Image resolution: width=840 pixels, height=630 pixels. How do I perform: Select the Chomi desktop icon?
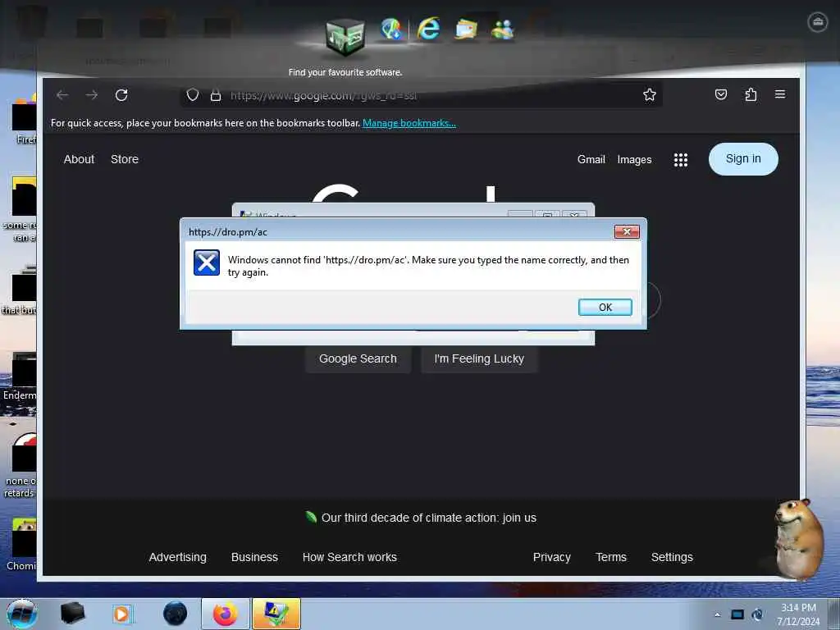click(21, 546)
